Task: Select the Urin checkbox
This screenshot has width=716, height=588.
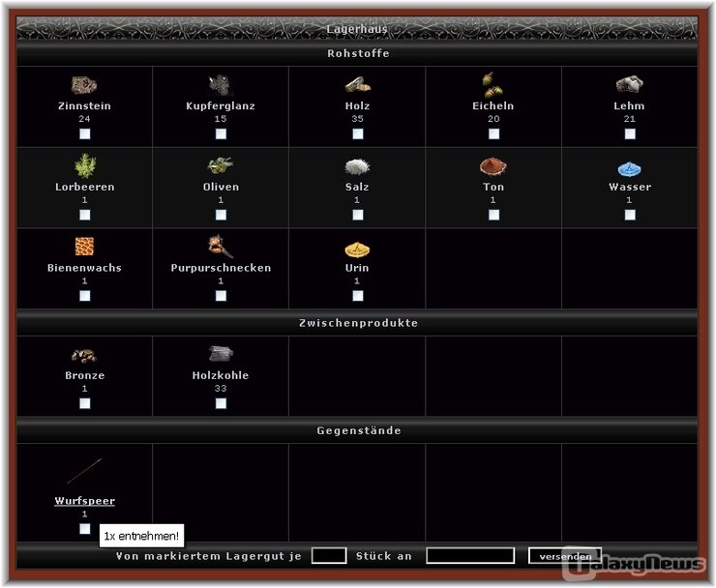Action: [x=358, y=296]
